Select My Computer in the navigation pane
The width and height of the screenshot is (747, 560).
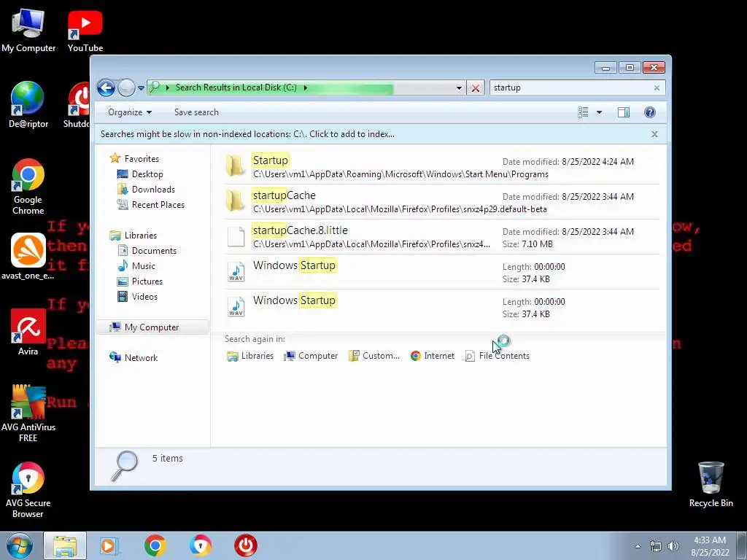click(x=152, y=327)
